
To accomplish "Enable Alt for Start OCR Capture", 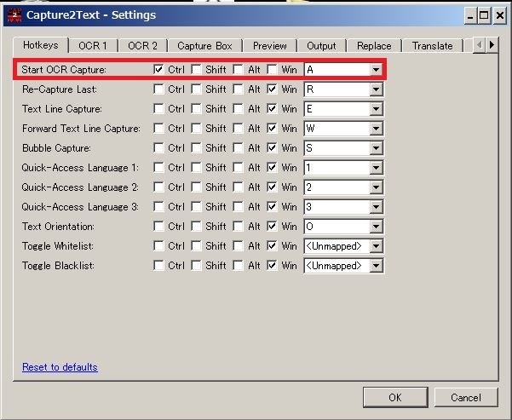I will [x=238, y=69].
